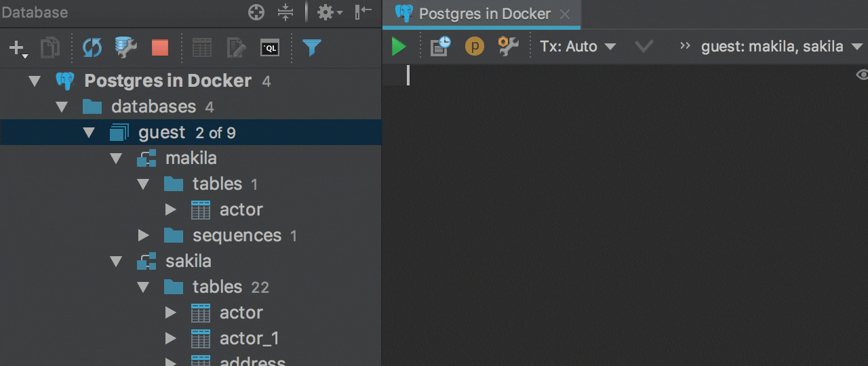Viewport: 868px width, 366px height.
Task: Click the Commit checkmark icon
Action: pyautogui.click(x=644, y=47)
